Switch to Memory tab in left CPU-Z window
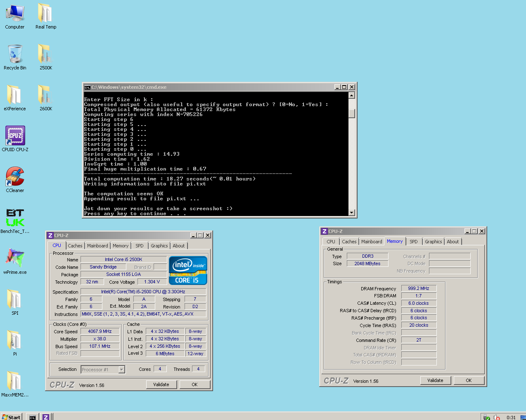This screenshot has width=526, height=420. point(121,246)
